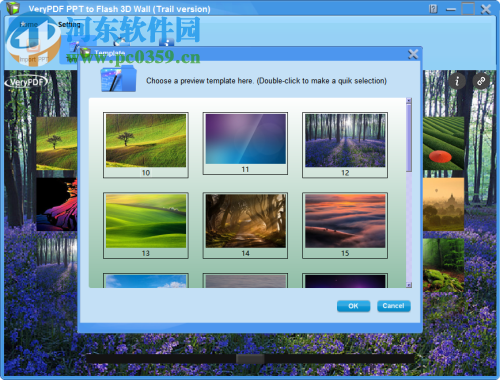Select template thumbnail 10
This screenshot has height=380, width=500.
(146, 145)
